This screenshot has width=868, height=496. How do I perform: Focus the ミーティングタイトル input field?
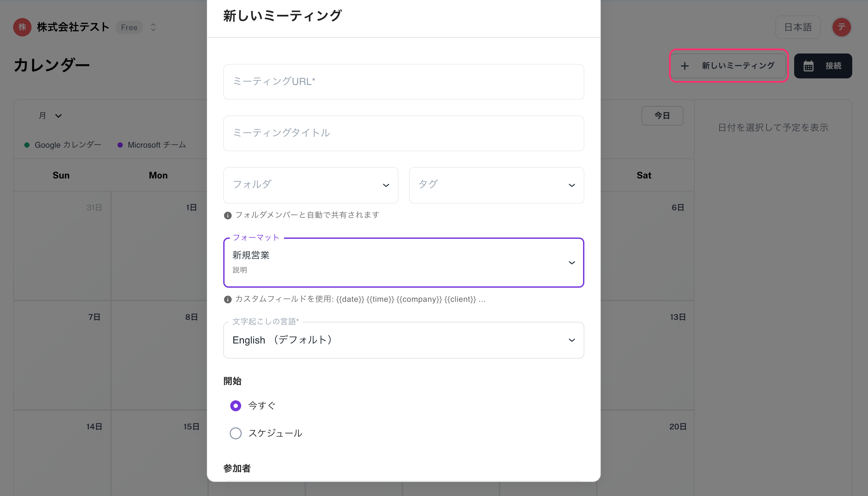(403, 133)
